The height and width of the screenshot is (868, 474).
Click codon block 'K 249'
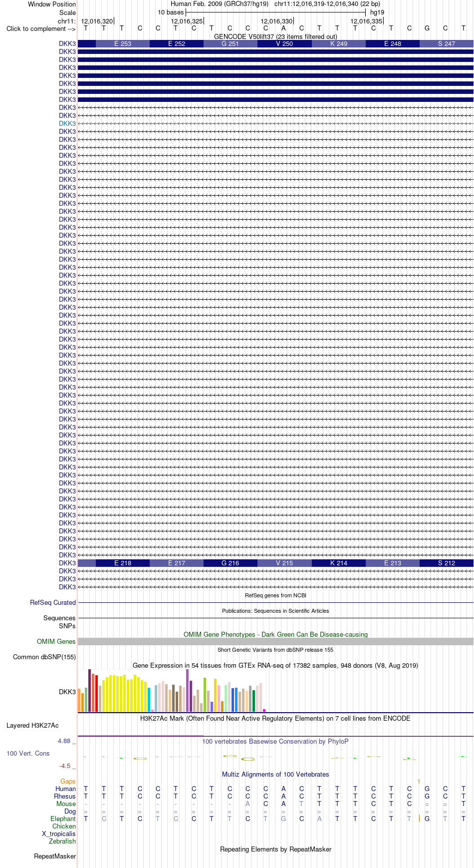point(339,44)
